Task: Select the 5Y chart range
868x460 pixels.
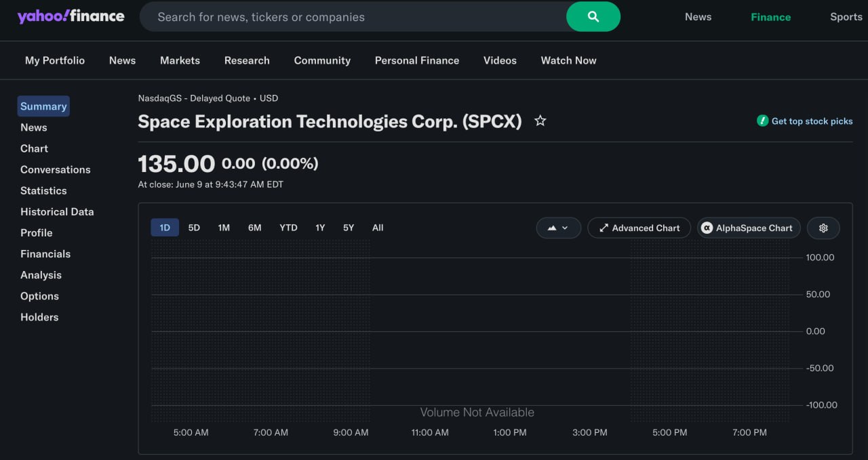Action: click(349, 228)
